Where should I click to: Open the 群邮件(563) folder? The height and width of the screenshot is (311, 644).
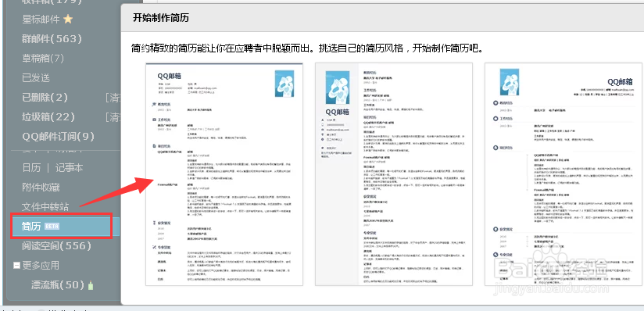pos(52,38)
